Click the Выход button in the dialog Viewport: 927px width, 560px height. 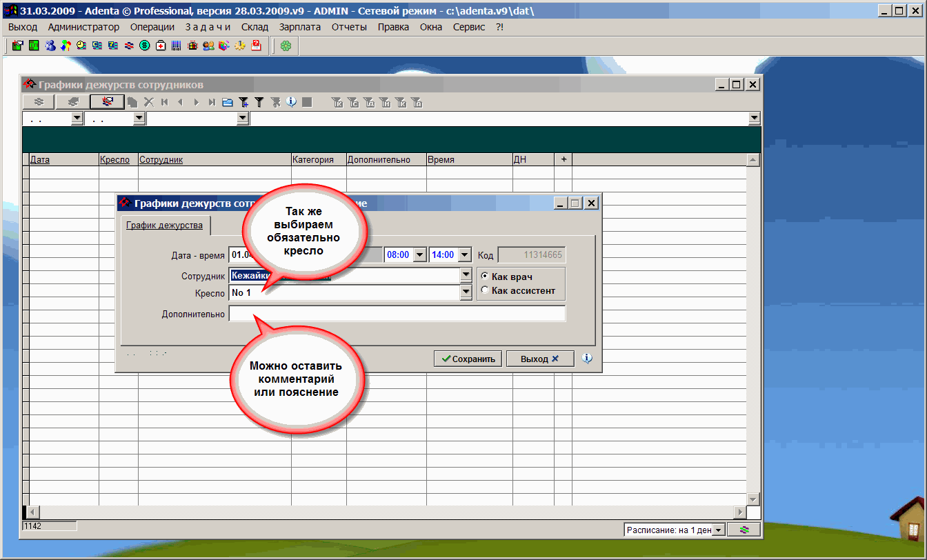coord(539,359)
